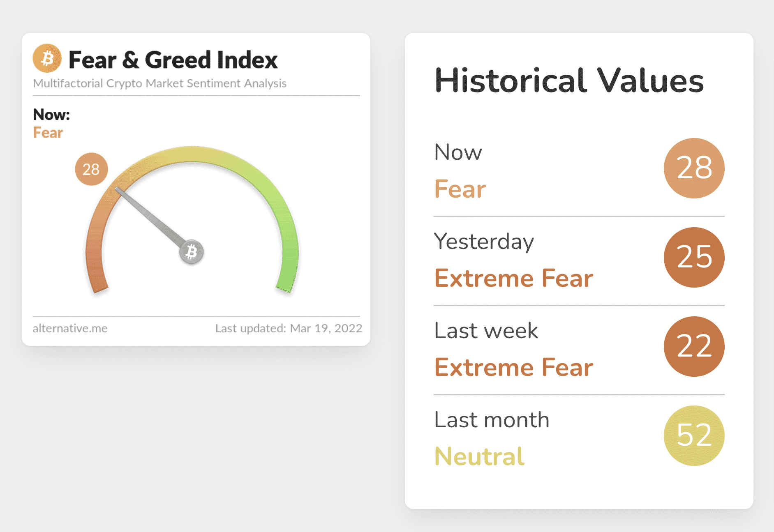Image resolution: width=774 pixels, height=532 pixels.
Task: Select the Yesterday value circle 25
Action: (694, 257)
